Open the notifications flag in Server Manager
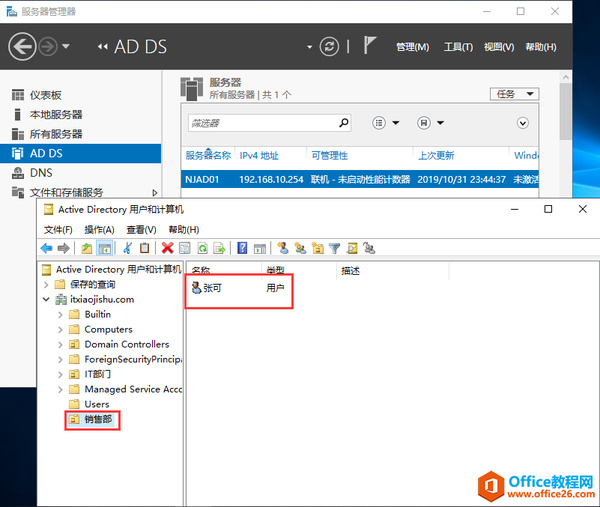This screenshot has height=507, width=600. point(370,45)
